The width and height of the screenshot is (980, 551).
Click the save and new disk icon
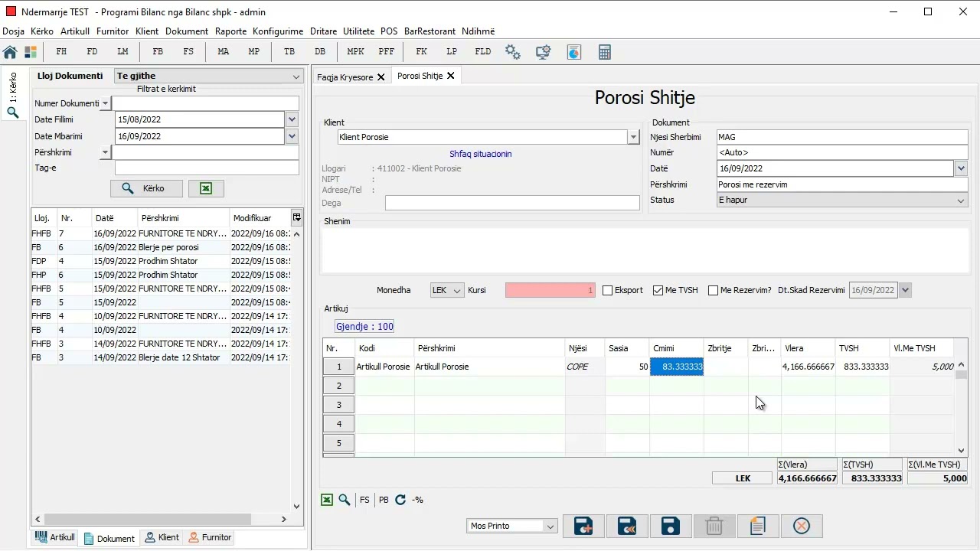(x=583, y=526)
